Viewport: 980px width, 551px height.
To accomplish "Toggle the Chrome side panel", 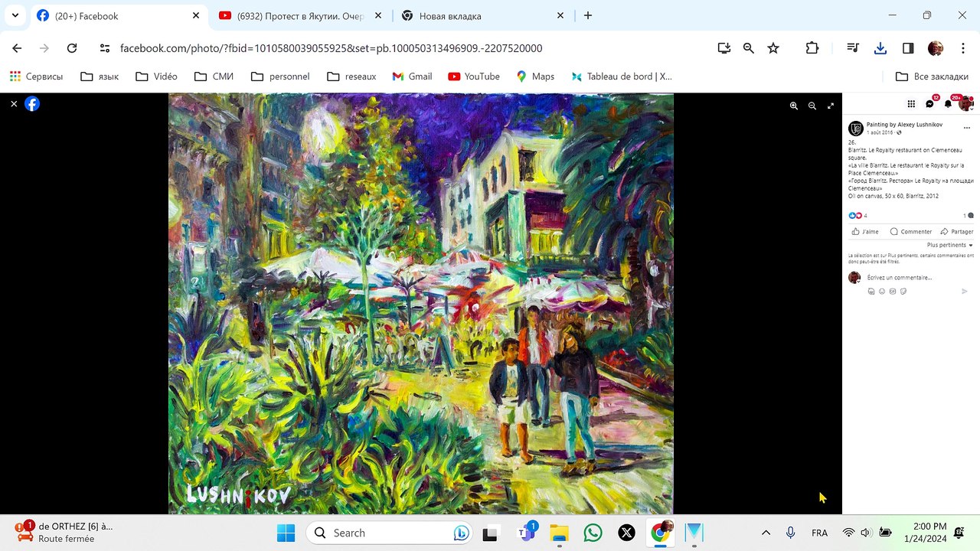I will pos(908,48).
